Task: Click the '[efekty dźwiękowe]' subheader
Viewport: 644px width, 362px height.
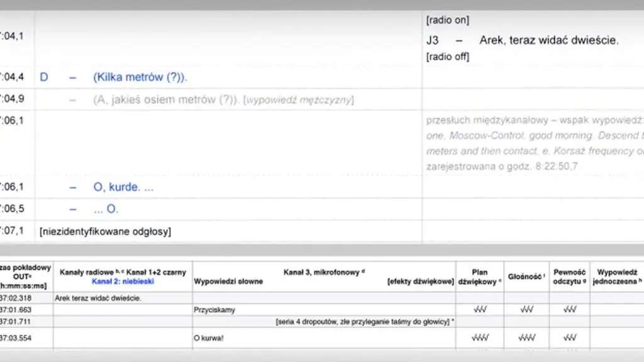Action: click(x=421, y=282)
